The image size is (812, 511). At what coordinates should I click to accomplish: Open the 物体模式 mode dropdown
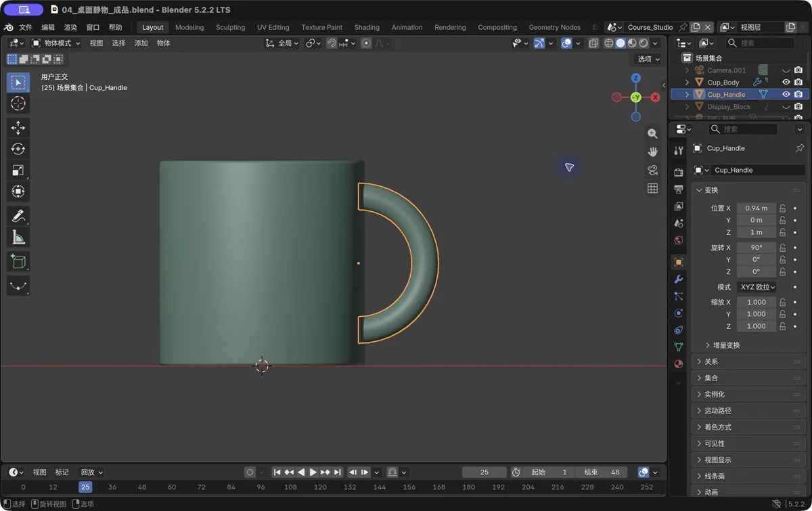pos(56,43)
